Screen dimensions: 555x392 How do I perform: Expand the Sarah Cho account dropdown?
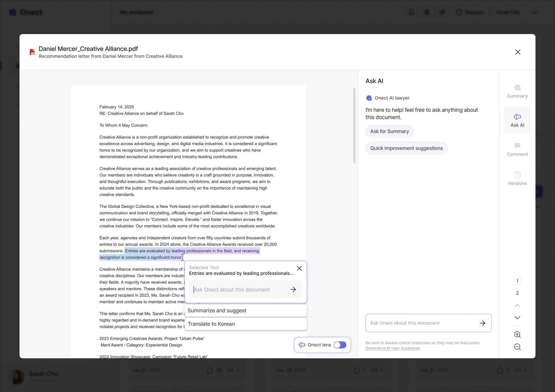coord(535,12)
